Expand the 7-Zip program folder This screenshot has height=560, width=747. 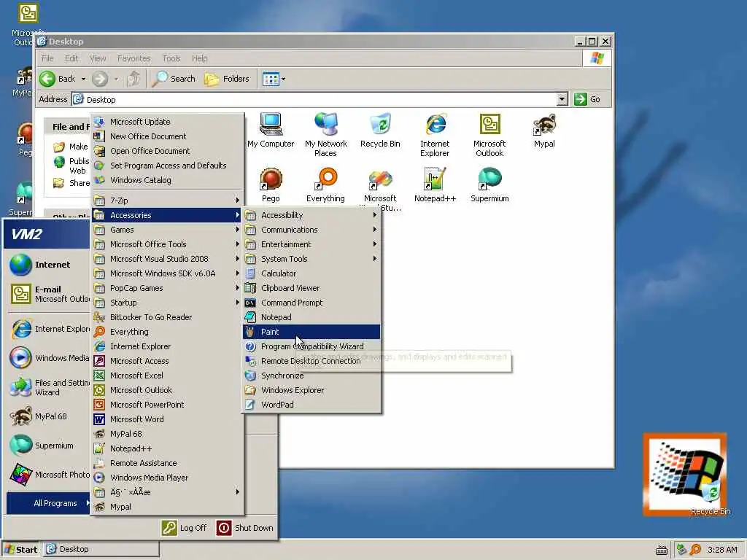coord(167,201)
